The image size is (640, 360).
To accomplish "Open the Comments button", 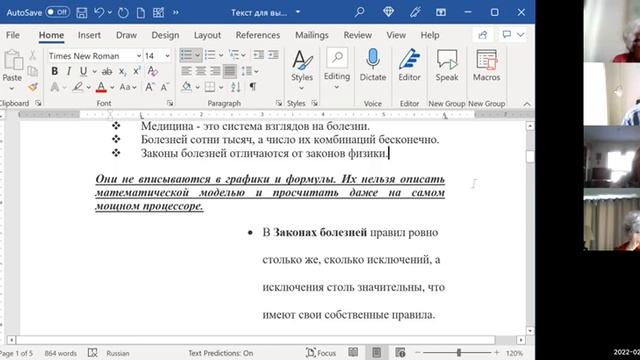I will coord(513,35).
